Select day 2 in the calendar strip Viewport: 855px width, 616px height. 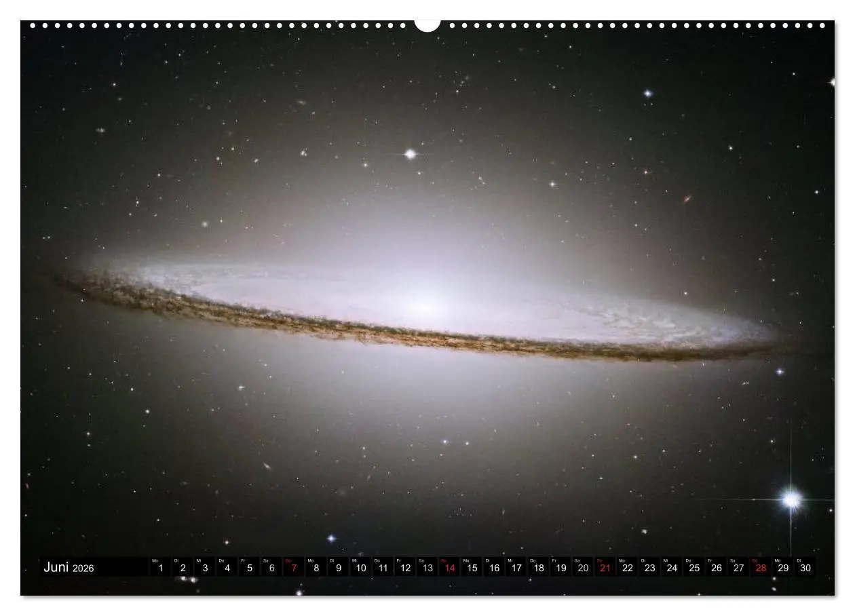(183, 568)
